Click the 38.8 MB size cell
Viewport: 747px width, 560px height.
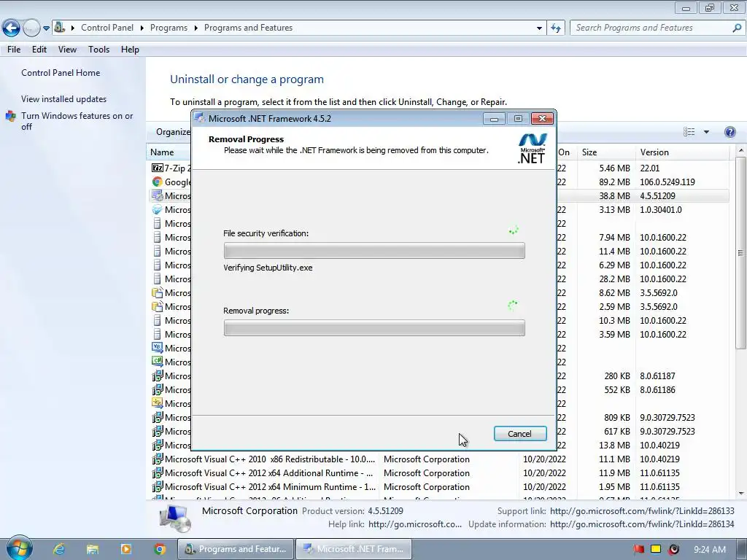(614, 195)
